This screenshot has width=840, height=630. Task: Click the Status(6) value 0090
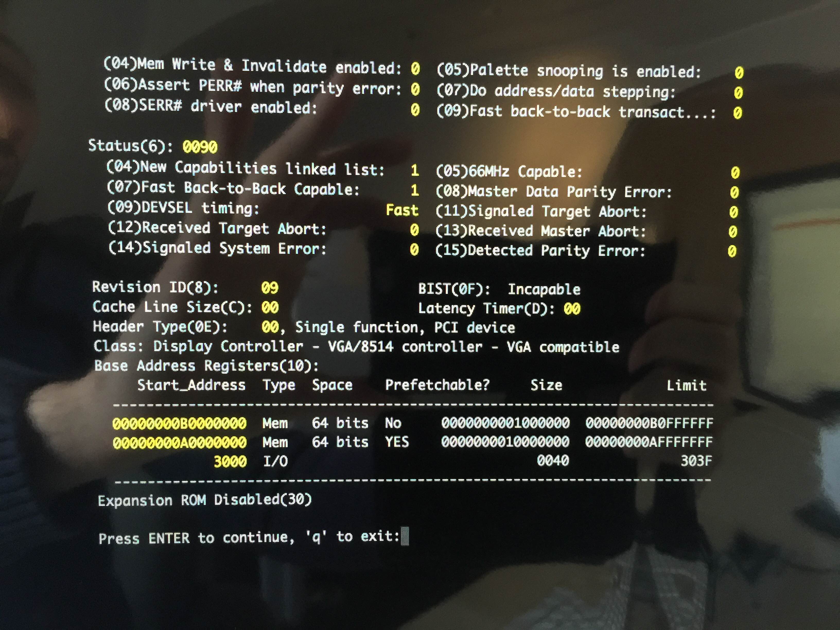pyautogui.click(x=200, y=147)
